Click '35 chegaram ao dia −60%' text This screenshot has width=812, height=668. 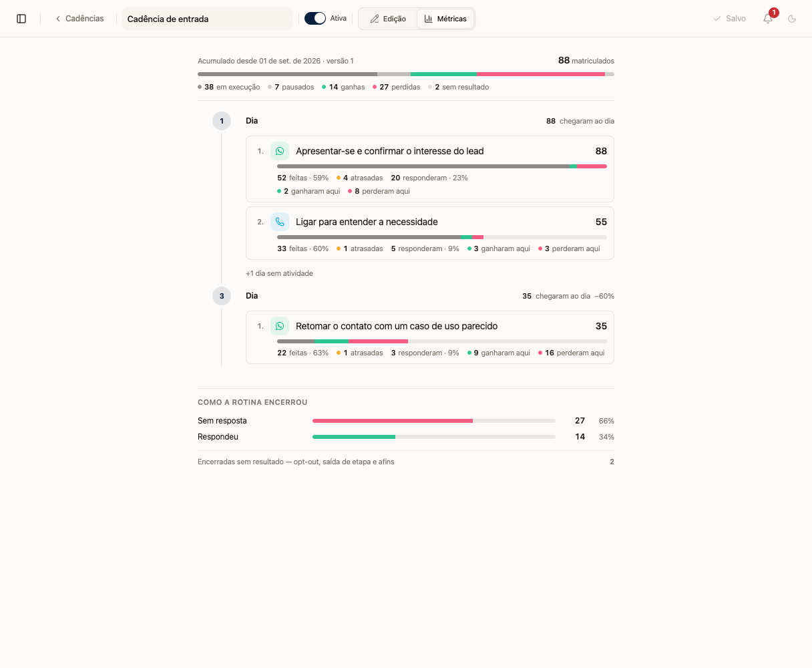click(x=568, y=296)
